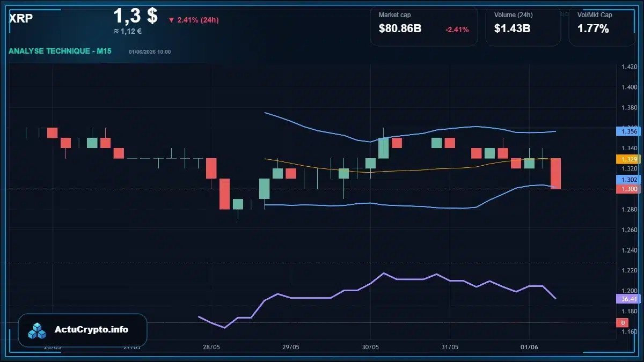The image size is (644, 362).
Task: Click the purple 36.41 RSI value tag
Action: (x=629, y=299)
